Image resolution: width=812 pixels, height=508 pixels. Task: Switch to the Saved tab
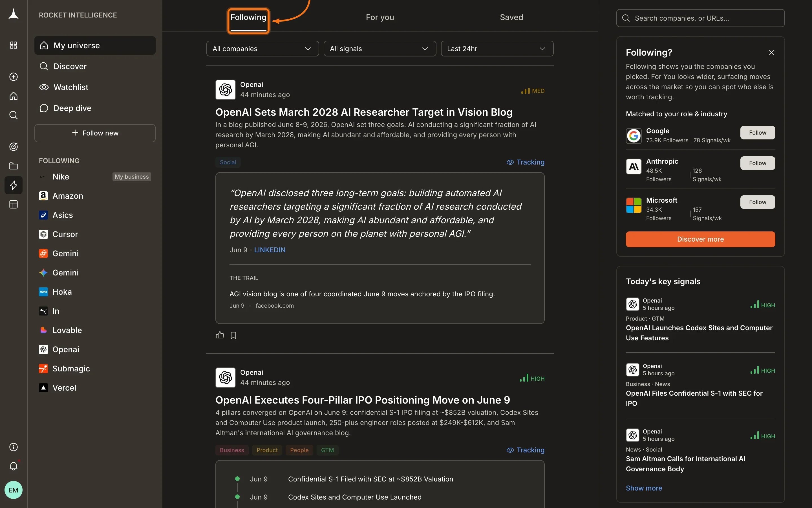pos(511,17)
